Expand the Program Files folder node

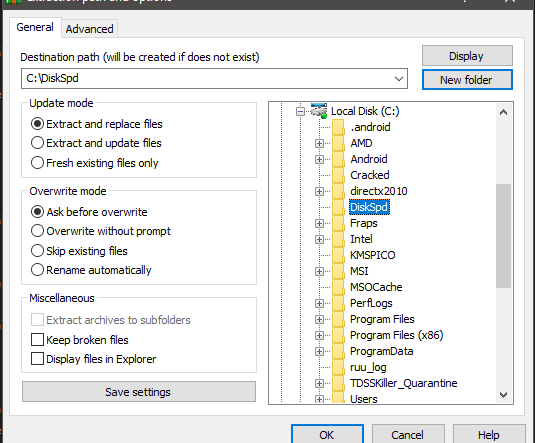319,320
